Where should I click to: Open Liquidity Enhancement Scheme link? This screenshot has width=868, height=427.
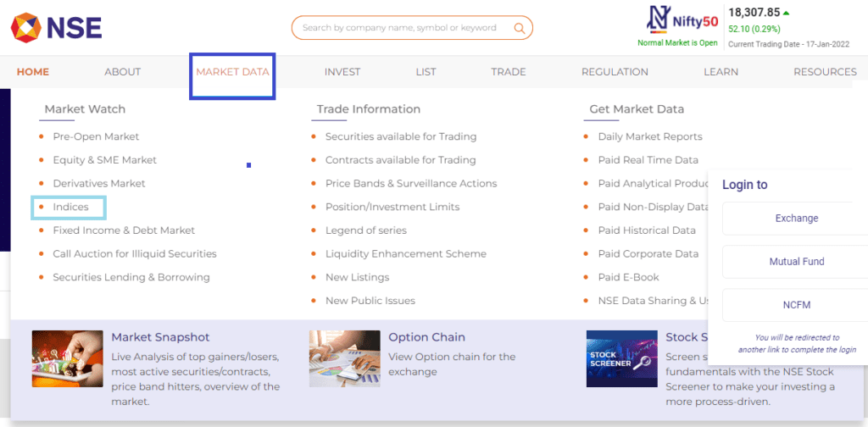(x=405, y=254)
